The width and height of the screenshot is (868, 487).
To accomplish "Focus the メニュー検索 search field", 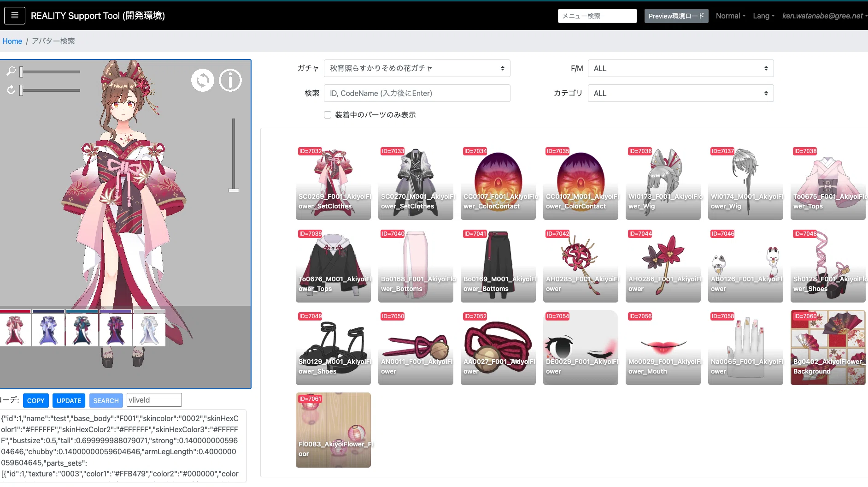I will tap(597, 16).
